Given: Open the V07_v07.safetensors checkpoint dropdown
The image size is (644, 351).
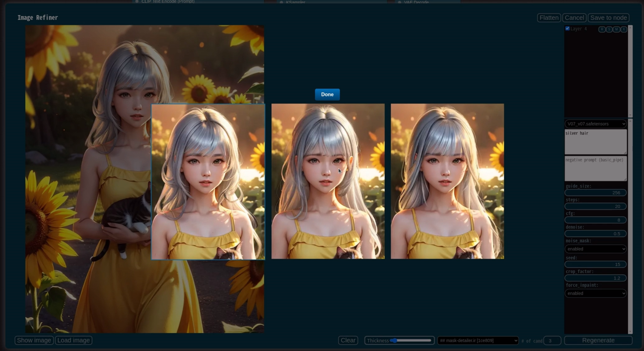Looking at the screenshot, I should 595,124.
